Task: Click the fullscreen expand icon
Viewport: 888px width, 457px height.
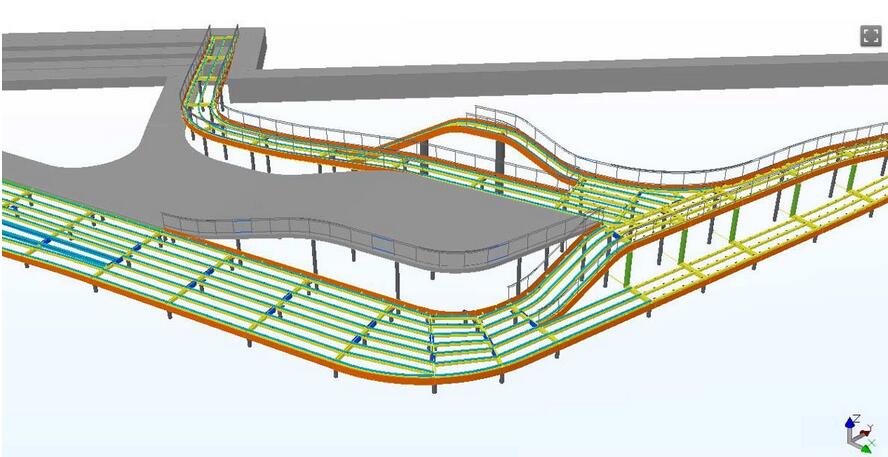Action: [870, 36]
